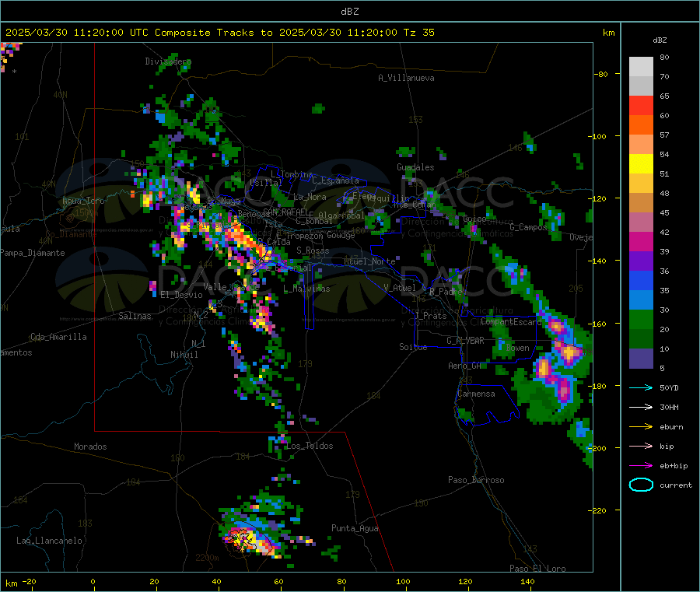
Task: Click the 'current' legend label
Action: [676, 485]
